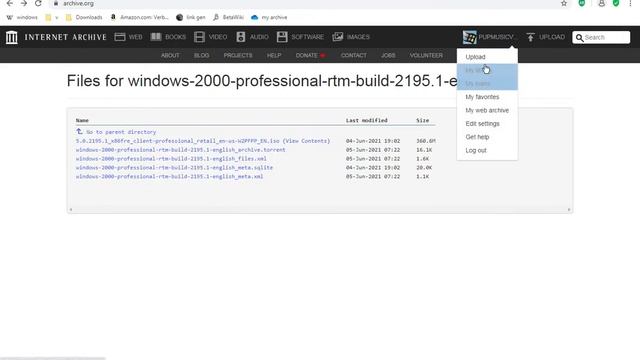Click the file listing right scroll arrow
Image resolution: width=640 pixels, height=360 pixels.
pyautogui.click(x=569, y=209)
